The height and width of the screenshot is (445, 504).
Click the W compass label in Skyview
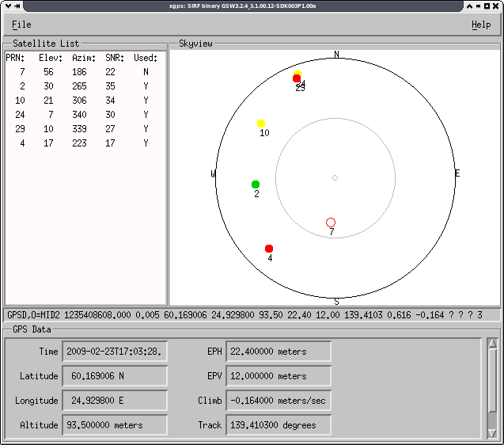point(213,174)
